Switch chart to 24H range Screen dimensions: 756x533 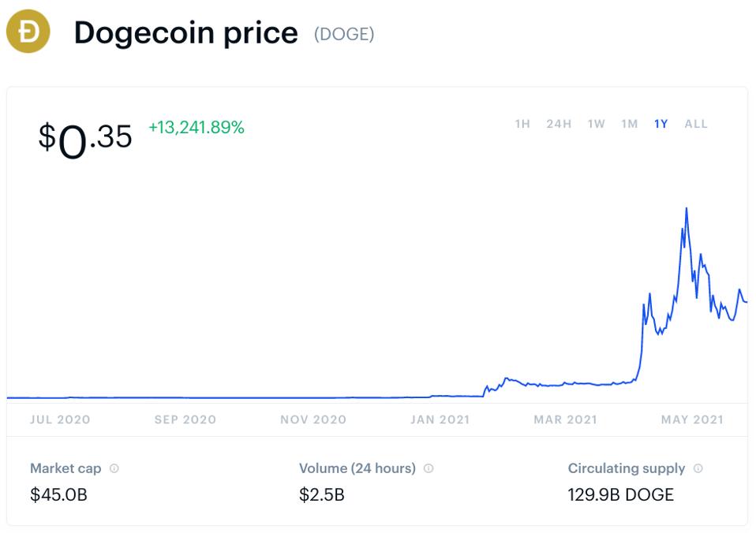click(559, 124)
